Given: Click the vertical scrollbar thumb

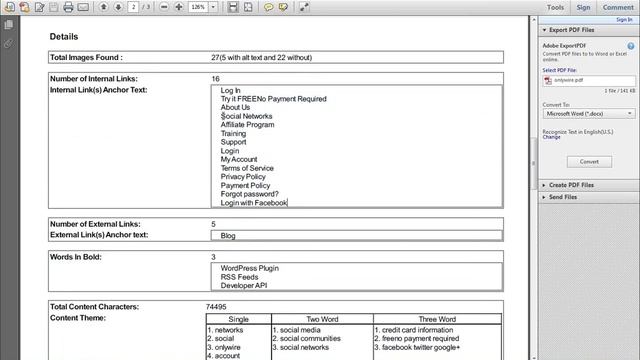Looking at the screenshot, I should pos(533,163).
